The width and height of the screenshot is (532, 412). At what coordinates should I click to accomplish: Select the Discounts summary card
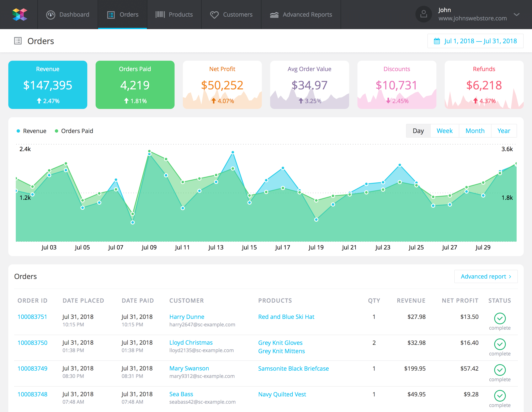point(397,85)
